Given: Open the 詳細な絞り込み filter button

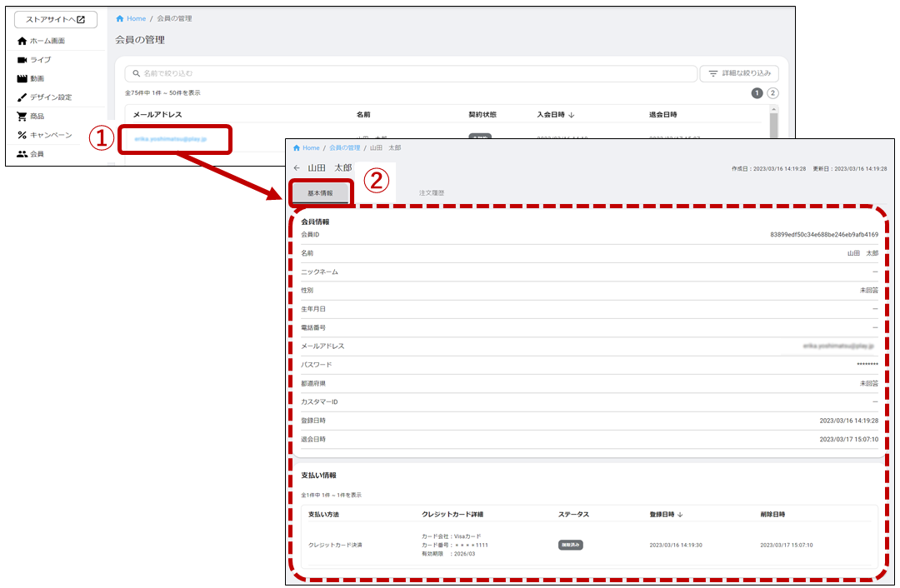Looking at the screenshot, I should 739,73.
